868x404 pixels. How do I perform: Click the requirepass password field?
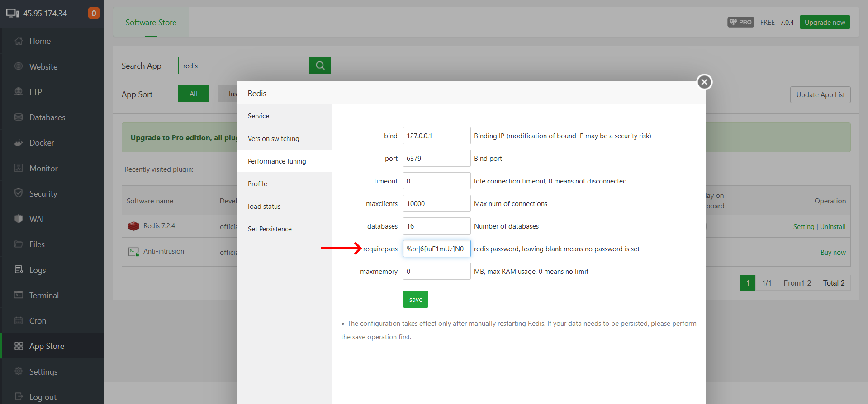tap(436, 249)
